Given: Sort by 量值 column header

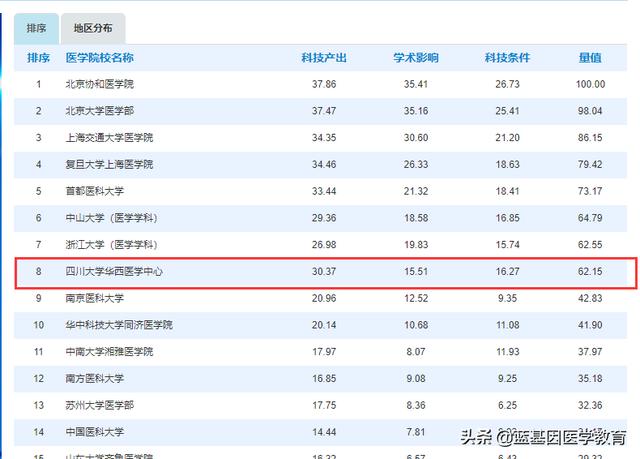Looking at the screenshot, I should [x=590, y=58].
